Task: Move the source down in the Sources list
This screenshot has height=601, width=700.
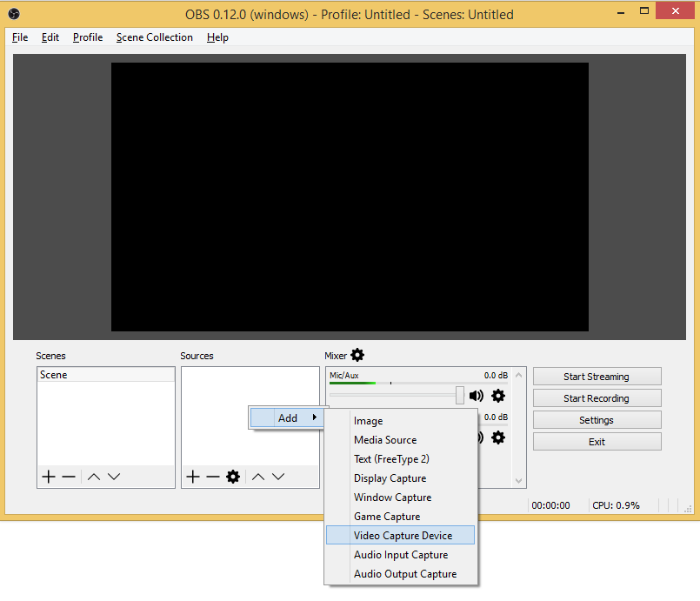Action: [278, 477]
